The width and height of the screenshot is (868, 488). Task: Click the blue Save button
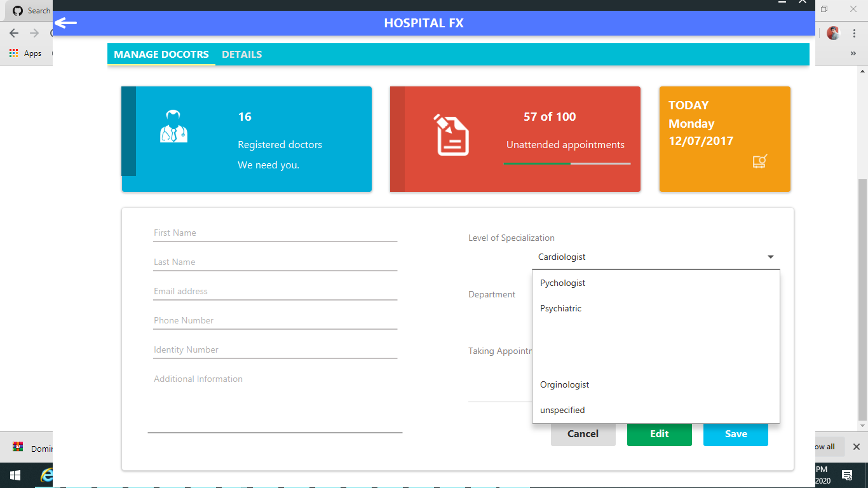tap(736, 434)
